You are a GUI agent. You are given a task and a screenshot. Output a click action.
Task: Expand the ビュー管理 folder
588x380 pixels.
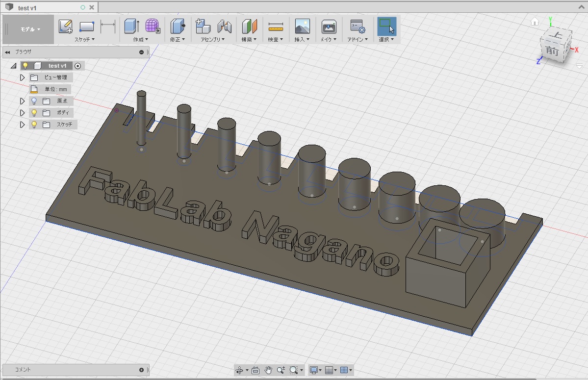click(x=22, y=77)
